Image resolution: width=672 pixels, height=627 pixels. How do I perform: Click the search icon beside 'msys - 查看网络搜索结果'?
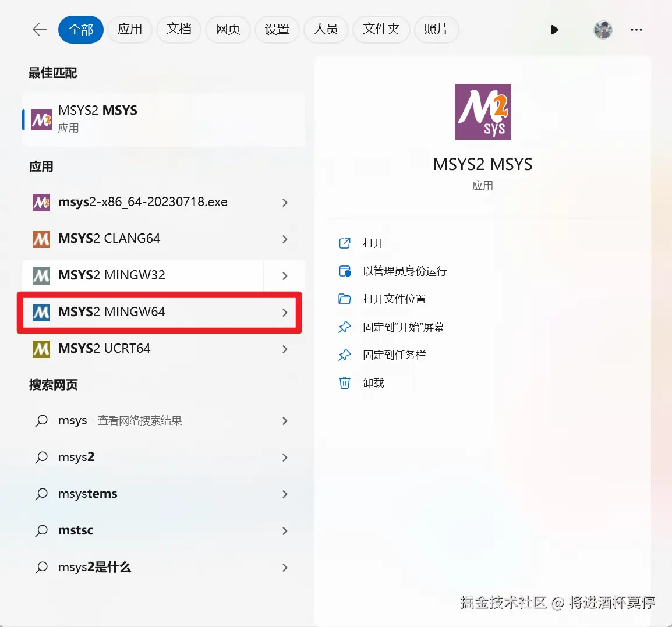pos(41,420)
